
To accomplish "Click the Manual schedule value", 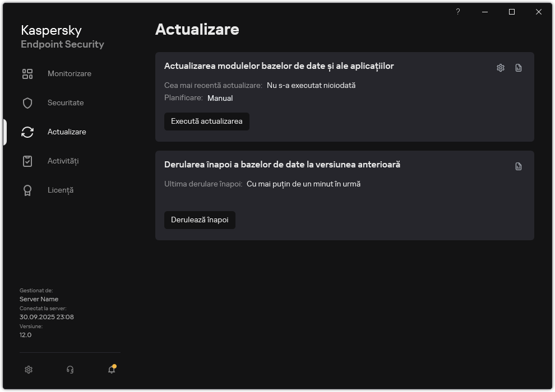I will pyautogui.click(x=220, y=98).
